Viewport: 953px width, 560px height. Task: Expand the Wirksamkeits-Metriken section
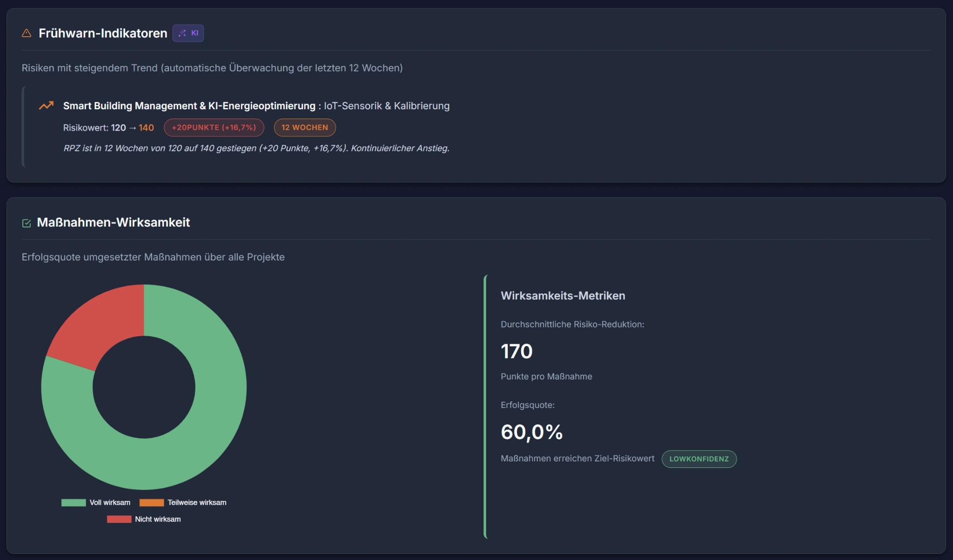click(563, 295)
